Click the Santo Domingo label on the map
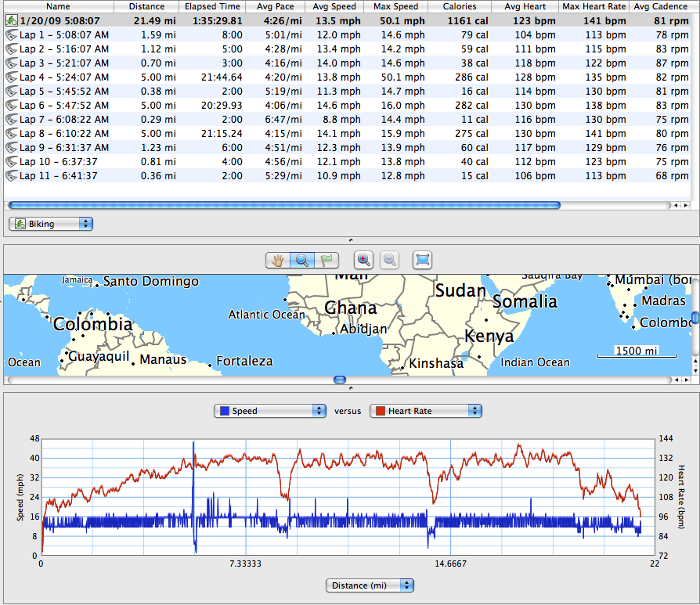This screenshot has height=605, width=700. pyautogui.click(x=151, y=281)
